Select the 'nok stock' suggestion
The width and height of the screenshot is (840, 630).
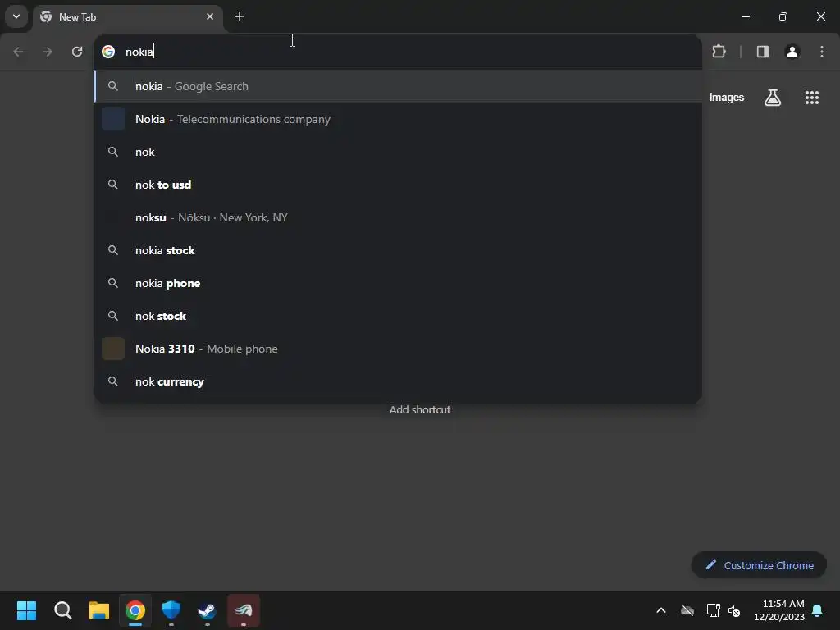(x=398, y=316)
